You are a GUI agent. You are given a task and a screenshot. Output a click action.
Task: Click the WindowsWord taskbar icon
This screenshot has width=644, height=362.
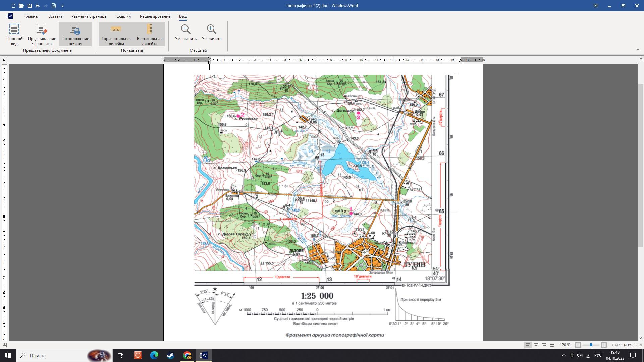tap(203, 355)
